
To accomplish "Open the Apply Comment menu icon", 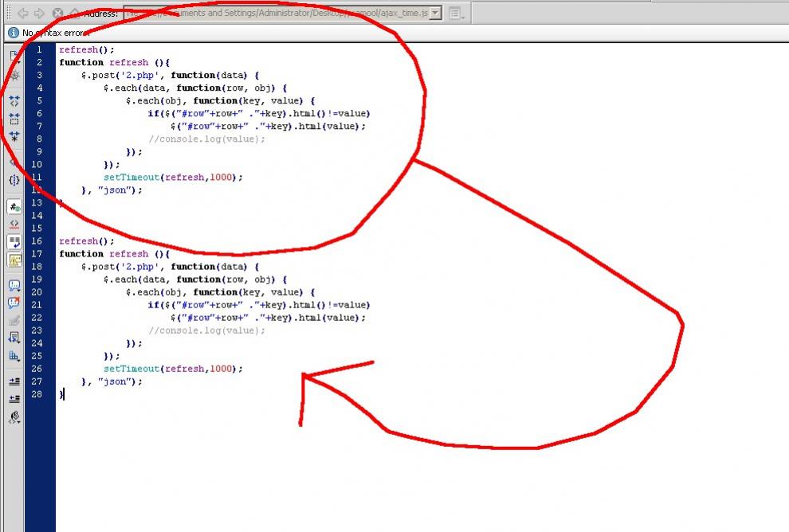I will click(14, 285).
